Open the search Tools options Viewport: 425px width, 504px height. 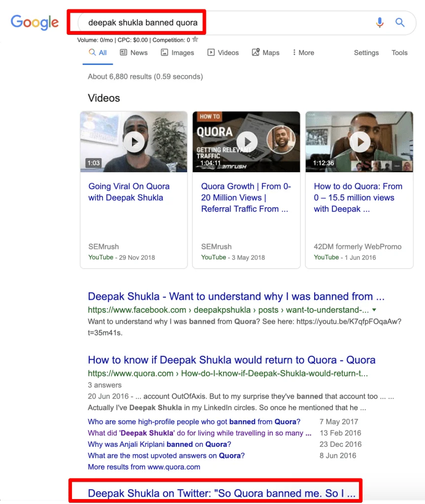(x=399, y=53)
